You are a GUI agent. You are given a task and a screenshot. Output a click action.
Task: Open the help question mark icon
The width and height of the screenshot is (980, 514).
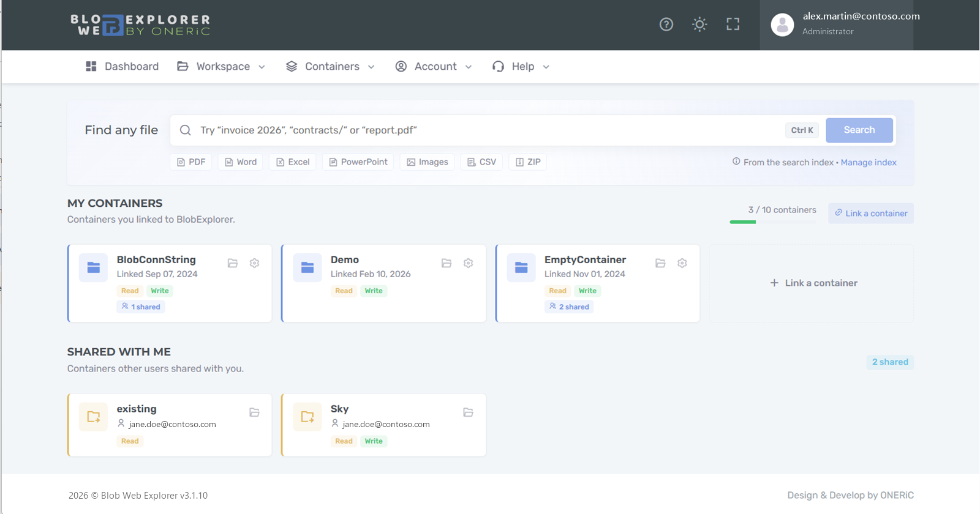point(666,24)
